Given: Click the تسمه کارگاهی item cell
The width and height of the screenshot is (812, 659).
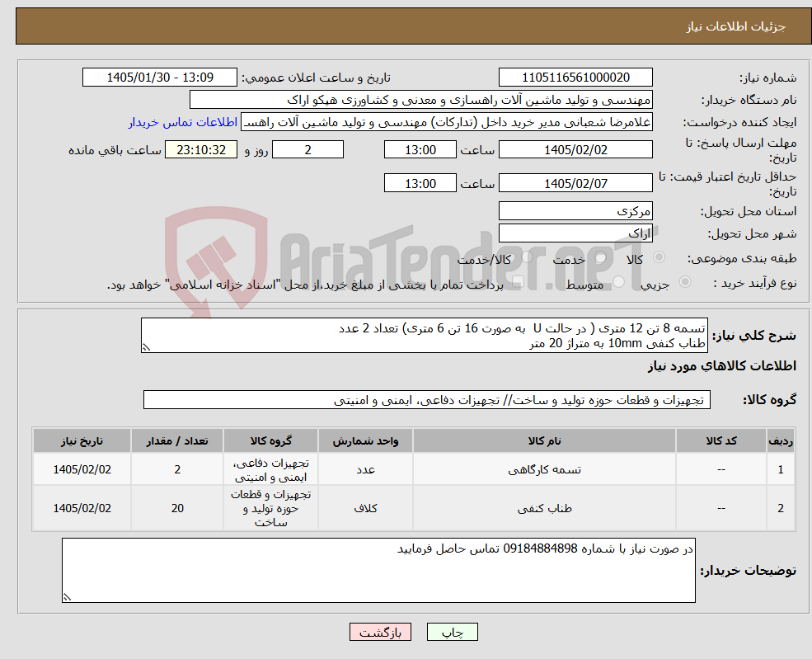Looking at the screenshot, I should tap(544, 469).
